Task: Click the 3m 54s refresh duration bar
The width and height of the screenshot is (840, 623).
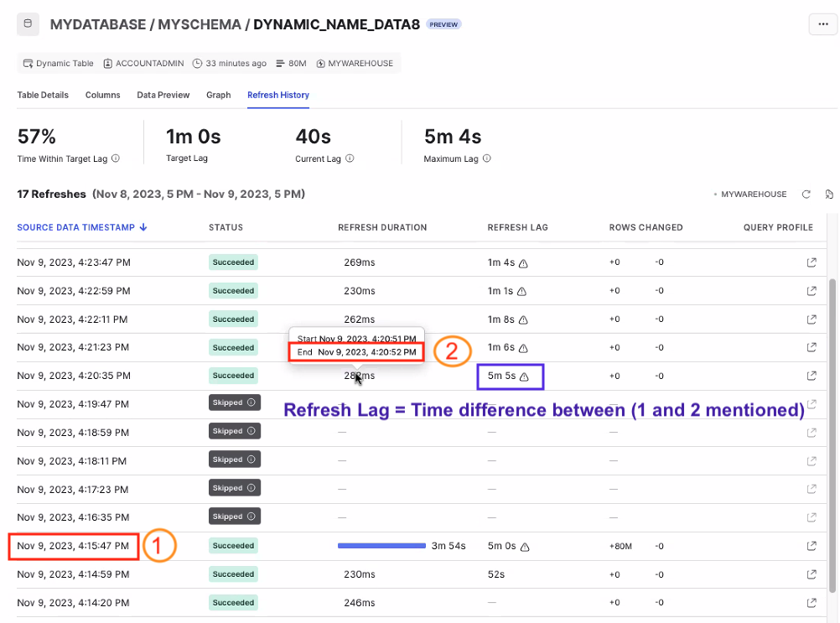Action: point(381,546)
